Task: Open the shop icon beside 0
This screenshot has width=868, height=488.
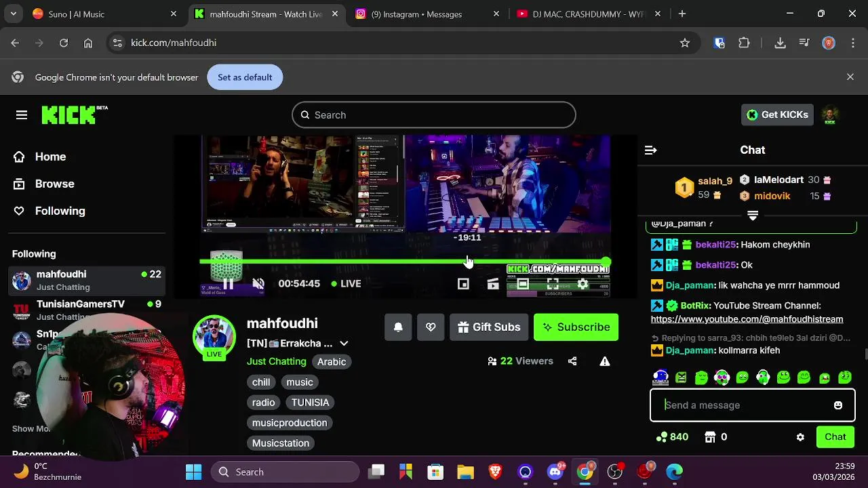Action: pos(710,437)
